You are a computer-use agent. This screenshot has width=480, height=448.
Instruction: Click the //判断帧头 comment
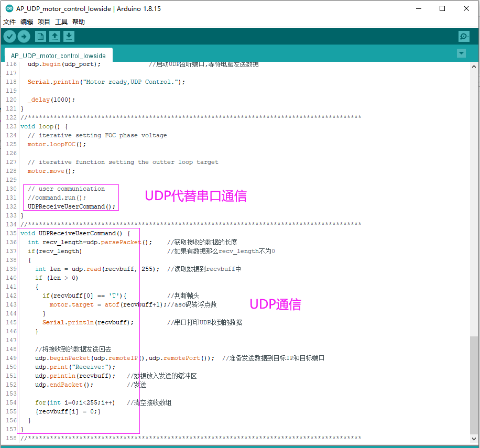tap(183, 296)
